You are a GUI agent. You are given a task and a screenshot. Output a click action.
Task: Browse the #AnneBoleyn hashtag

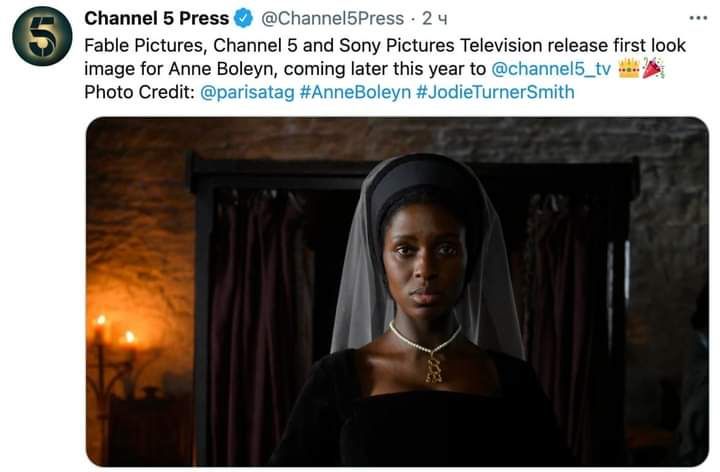pyautogui.click(x=355, y=92)
